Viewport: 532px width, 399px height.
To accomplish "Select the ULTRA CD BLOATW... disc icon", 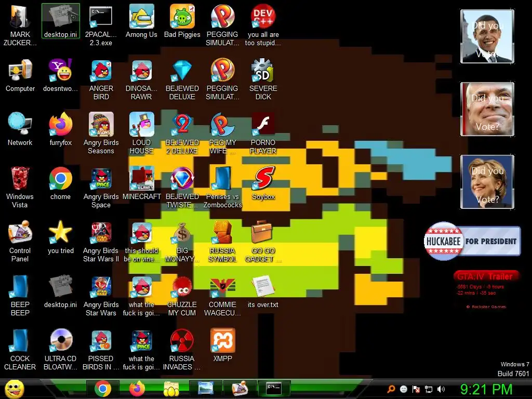I will pyautogui.click(x=60, y=350).
